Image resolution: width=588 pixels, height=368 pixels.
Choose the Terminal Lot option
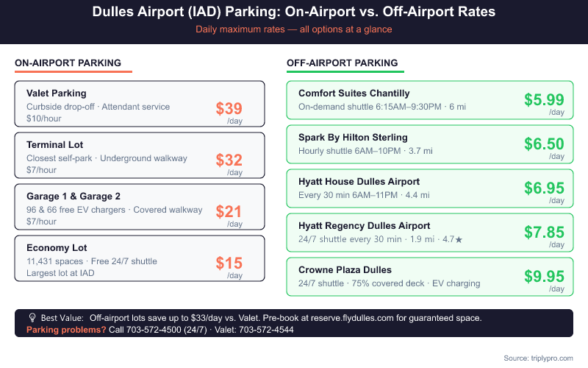tap(54, 145)
